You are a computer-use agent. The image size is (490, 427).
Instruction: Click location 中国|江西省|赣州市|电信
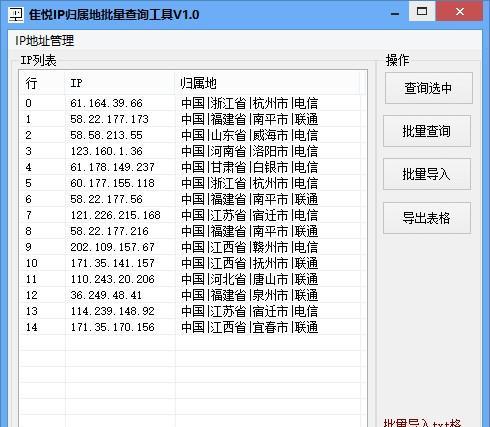(x=250, y=247)
